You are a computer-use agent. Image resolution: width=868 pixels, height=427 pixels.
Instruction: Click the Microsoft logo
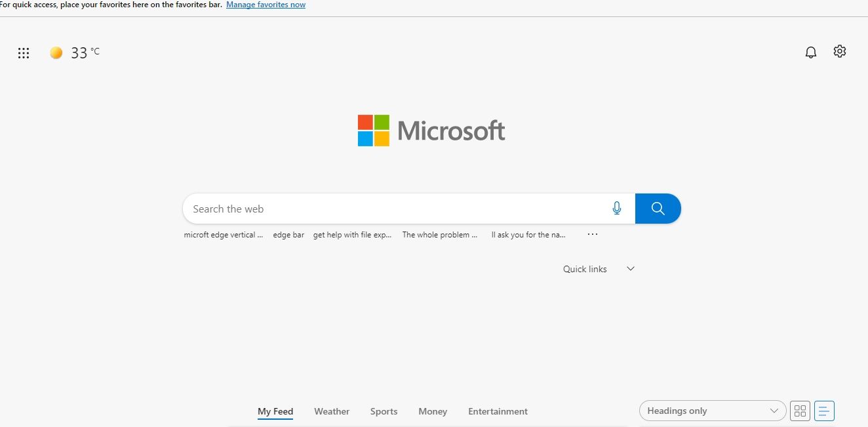(x=431, y=131)
